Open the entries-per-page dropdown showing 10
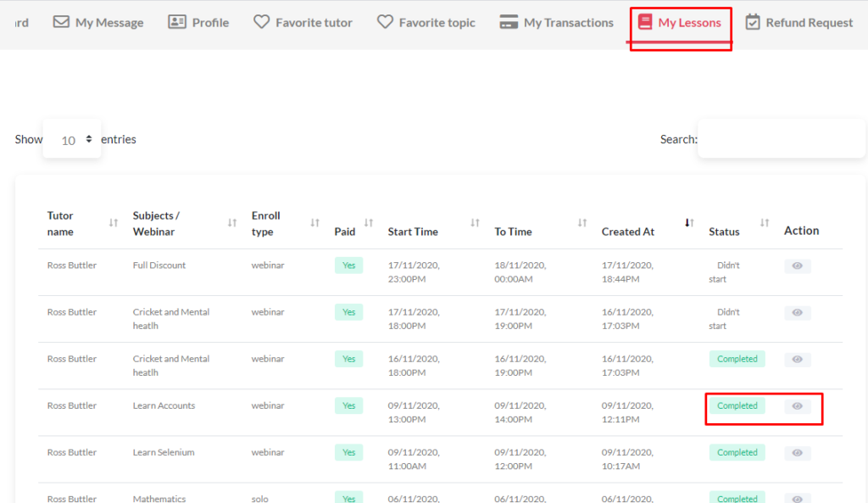Image resolution: width=868 pixels, height=503 pixels. tap(73, 139)
